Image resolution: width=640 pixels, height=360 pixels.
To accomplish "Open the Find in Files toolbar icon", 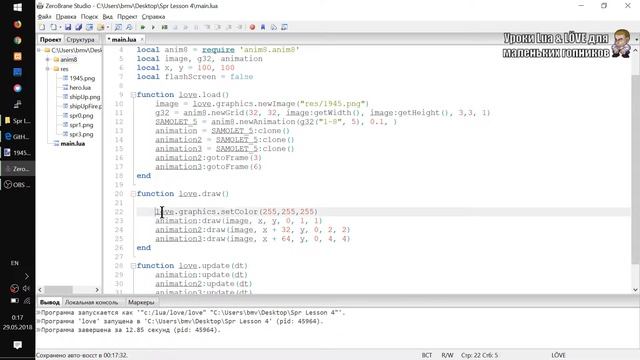I will point(129,27).
